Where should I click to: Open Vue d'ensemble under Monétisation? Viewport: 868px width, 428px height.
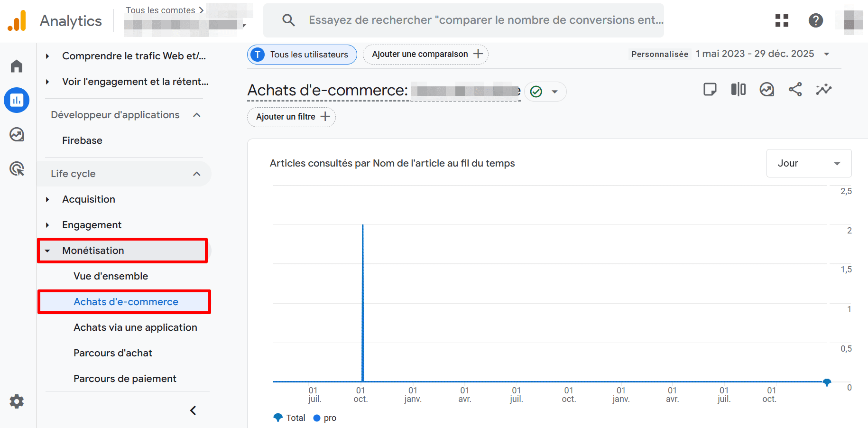pyautogui.click(x=111, y=276)
